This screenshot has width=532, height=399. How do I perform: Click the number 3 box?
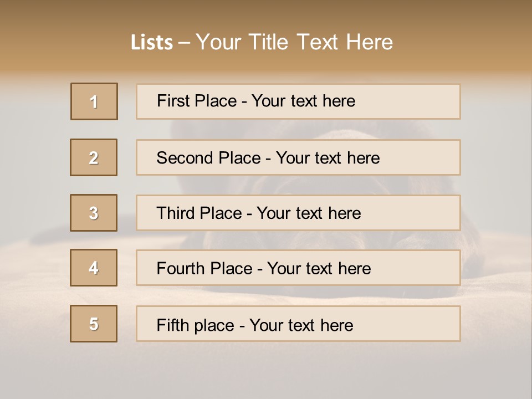pyautogui.click(x=94, y=213)
